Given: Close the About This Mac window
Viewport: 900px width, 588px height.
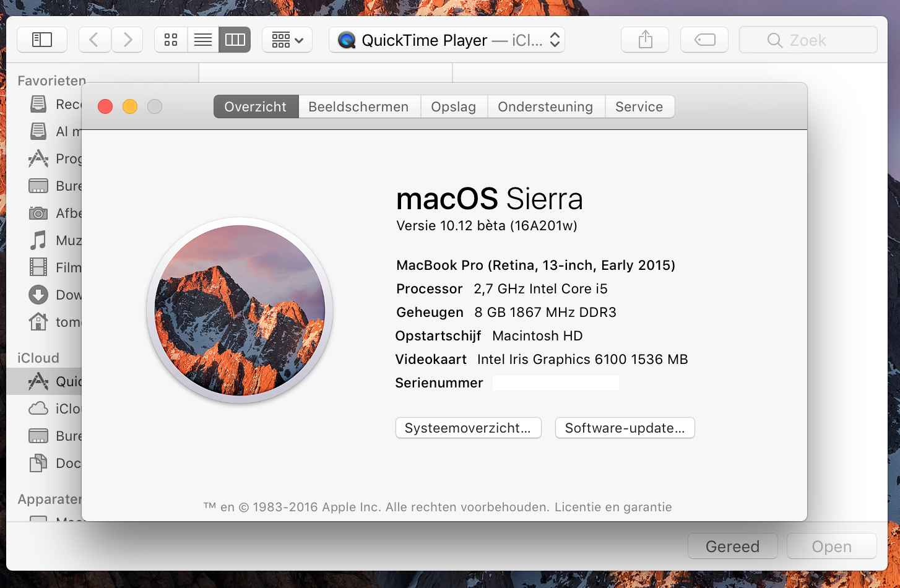Looking at the screenshot, I should point(105,106).
